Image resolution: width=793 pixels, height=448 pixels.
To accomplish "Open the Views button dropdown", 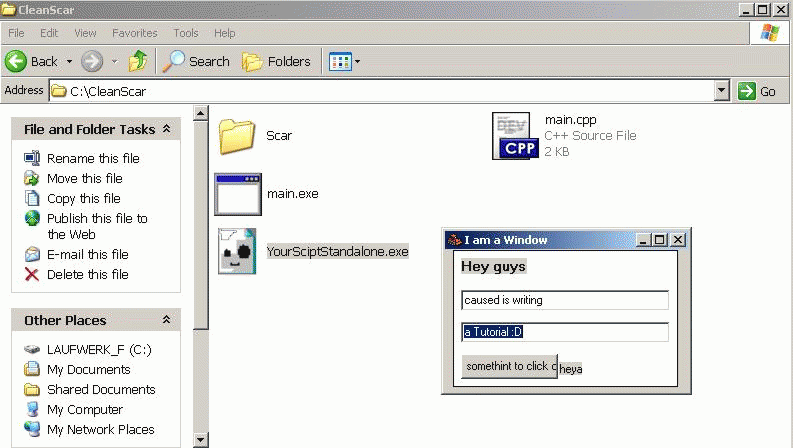I will point(344,61).
